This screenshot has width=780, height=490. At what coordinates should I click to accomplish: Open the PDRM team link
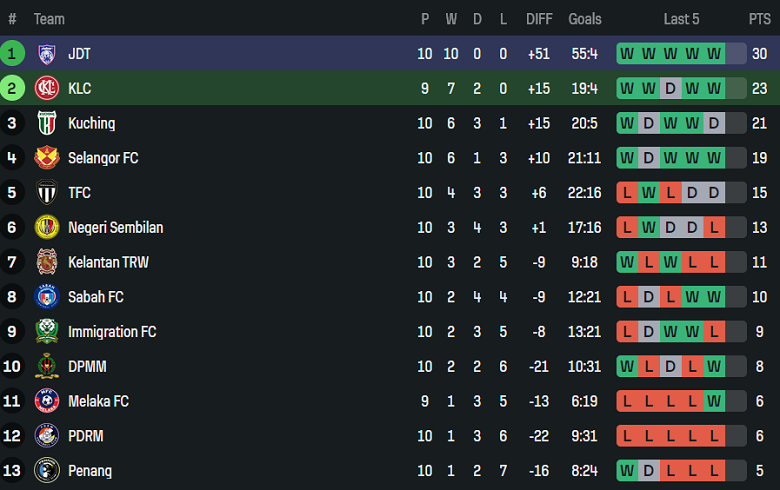[86, 436]
